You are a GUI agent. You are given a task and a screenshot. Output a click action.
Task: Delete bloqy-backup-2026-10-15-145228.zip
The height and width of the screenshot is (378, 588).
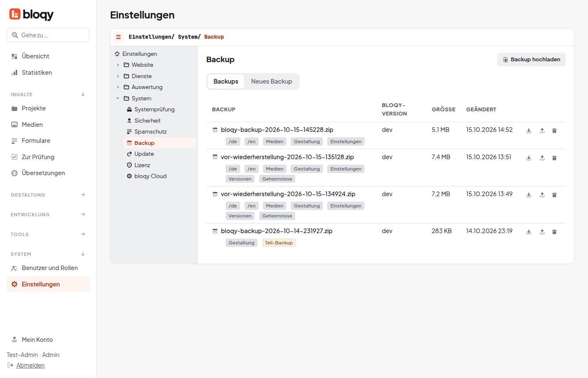click(x=554, y=131)
